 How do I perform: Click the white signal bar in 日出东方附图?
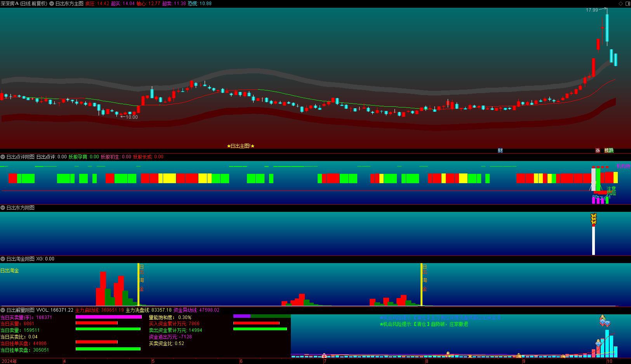[x=593, y=241]
